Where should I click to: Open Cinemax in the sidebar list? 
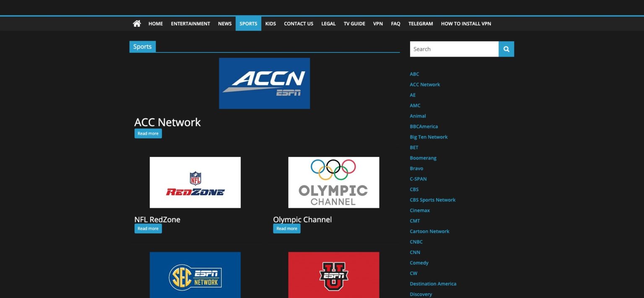point(420,210)
